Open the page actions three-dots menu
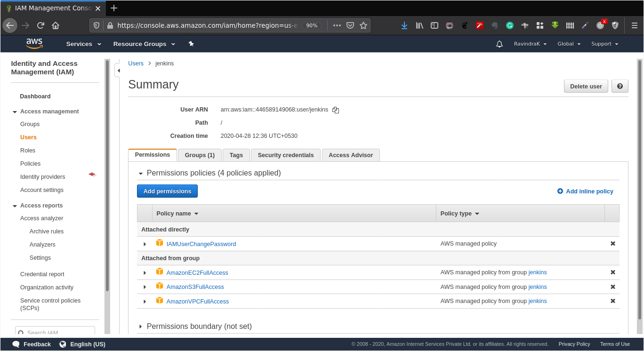The image size is (644, 351). point(337,25)
